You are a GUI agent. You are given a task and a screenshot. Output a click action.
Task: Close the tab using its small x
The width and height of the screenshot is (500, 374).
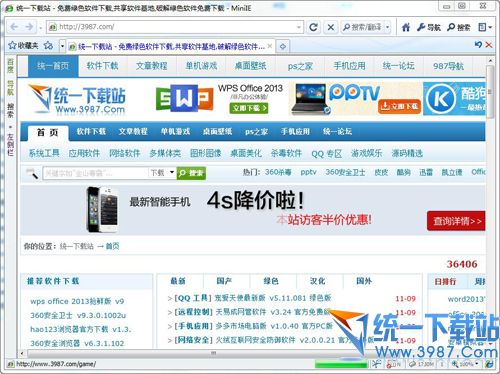[x=270, y=46]
